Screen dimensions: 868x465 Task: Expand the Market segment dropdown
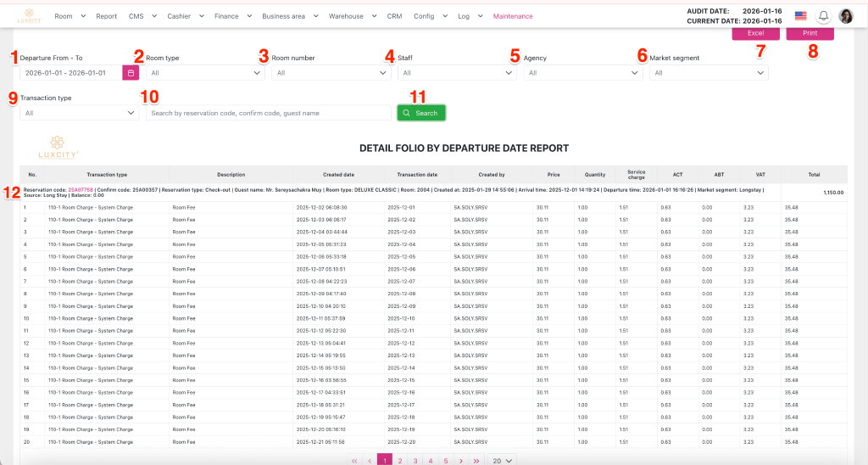(709, 73)
